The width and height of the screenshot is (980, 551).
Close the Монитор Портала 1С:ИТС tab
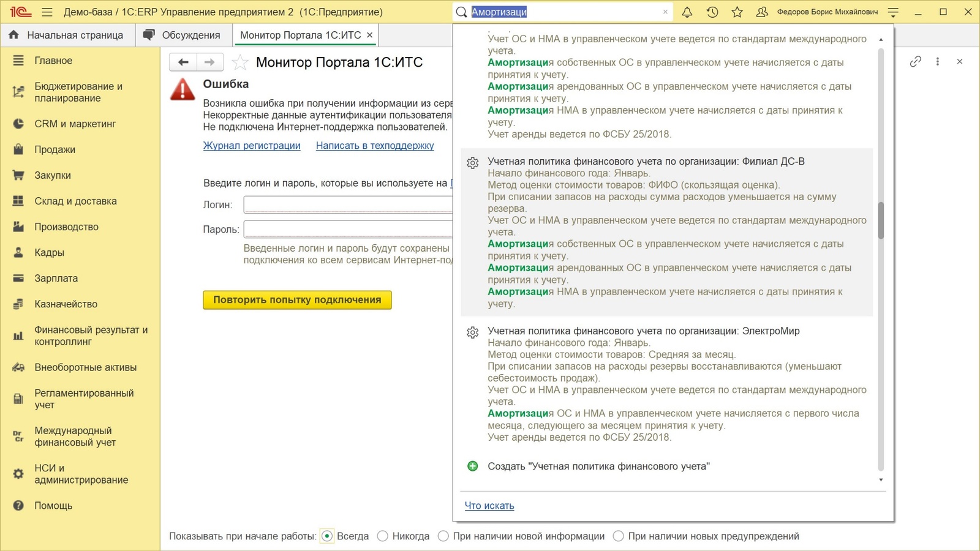(369, 35)
